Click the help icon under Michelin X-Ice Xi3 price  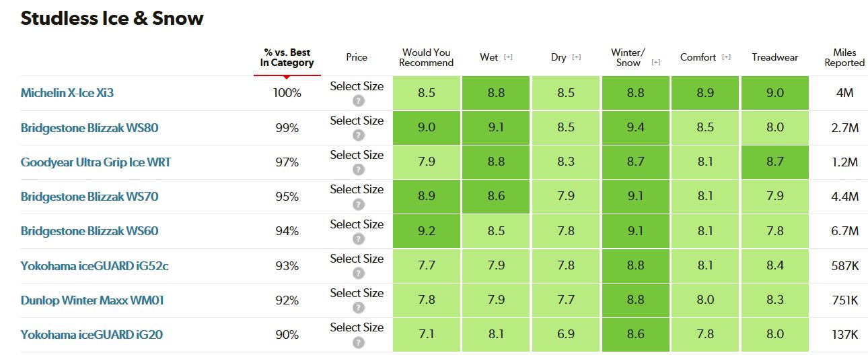coord(359,101)
